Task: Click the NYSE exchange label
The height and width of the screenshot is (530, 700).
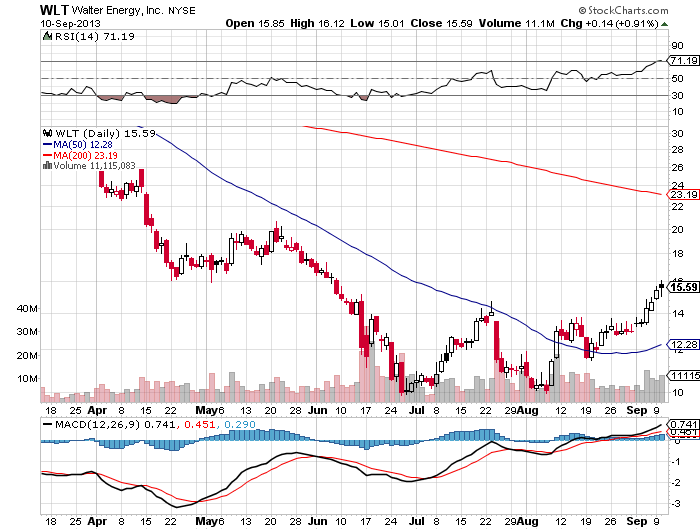Action: (x=182, y=11)
